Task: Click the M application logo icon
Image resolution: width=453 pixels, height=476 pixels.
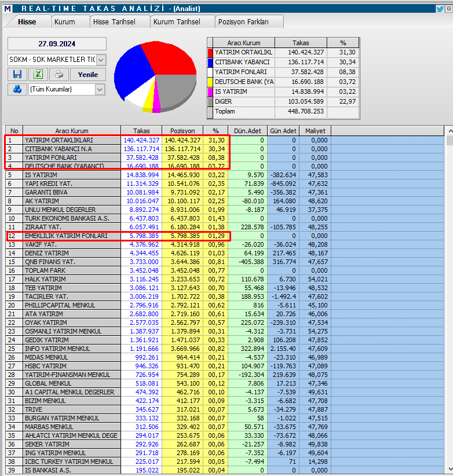Action: pos(8,9)
